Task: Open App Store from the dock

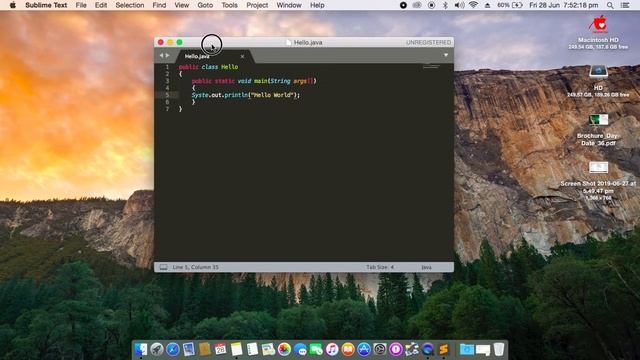Action: click(364, 349)
